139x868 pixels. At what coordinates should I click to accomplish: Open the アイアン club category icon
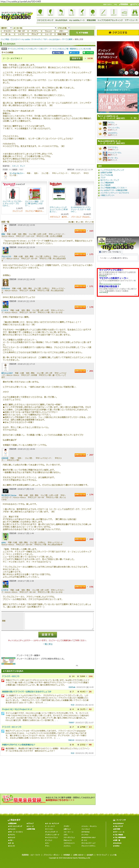(61, 12)
